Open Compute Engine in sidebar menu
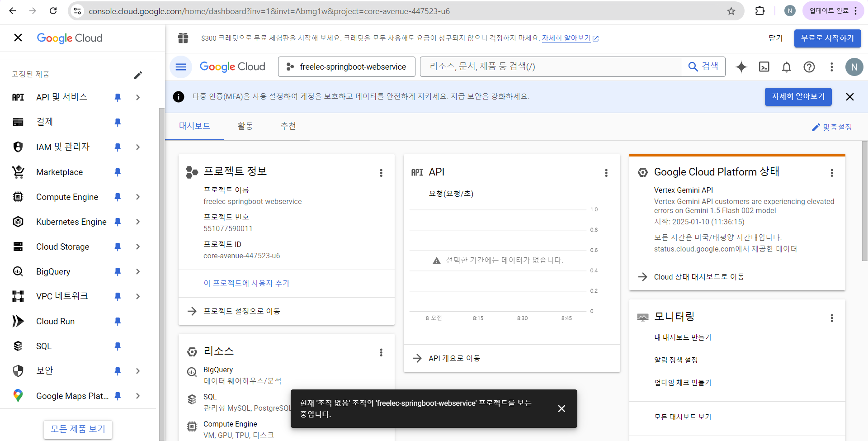Viewport: 868px width, 441px height. pyautogui.click(x=67, y=197)
